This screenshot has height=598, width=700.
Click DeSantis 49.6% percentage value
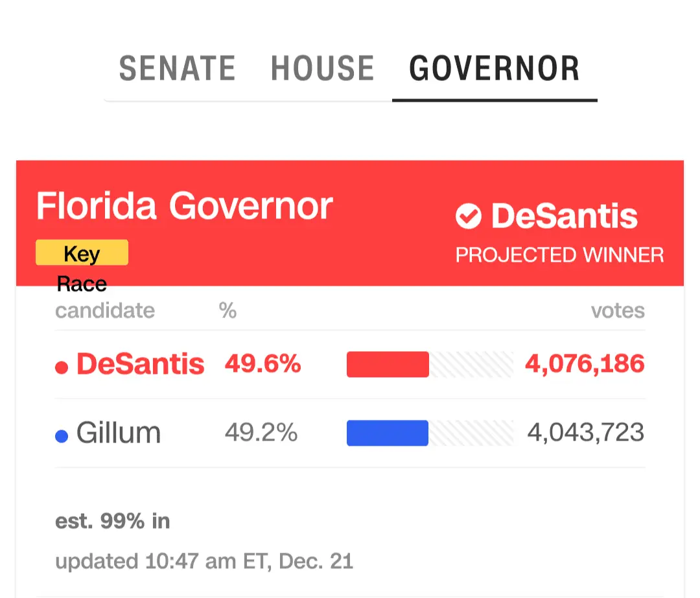pos(262,364)
